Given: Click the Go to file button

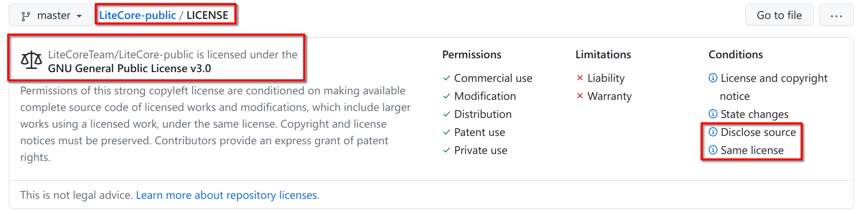Looking at the screenshot, I should tap(779, 15).
